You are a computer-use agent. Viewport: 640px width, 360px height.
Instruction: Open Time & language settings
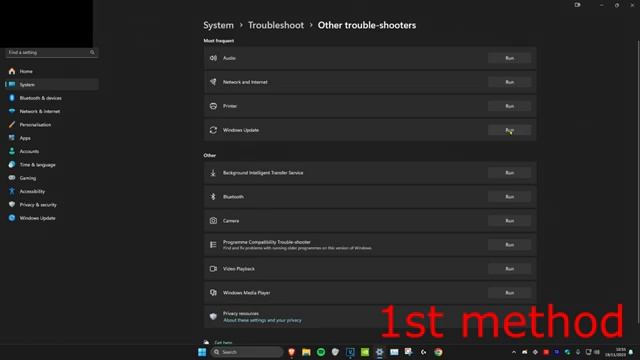click(x=51, y=165)
